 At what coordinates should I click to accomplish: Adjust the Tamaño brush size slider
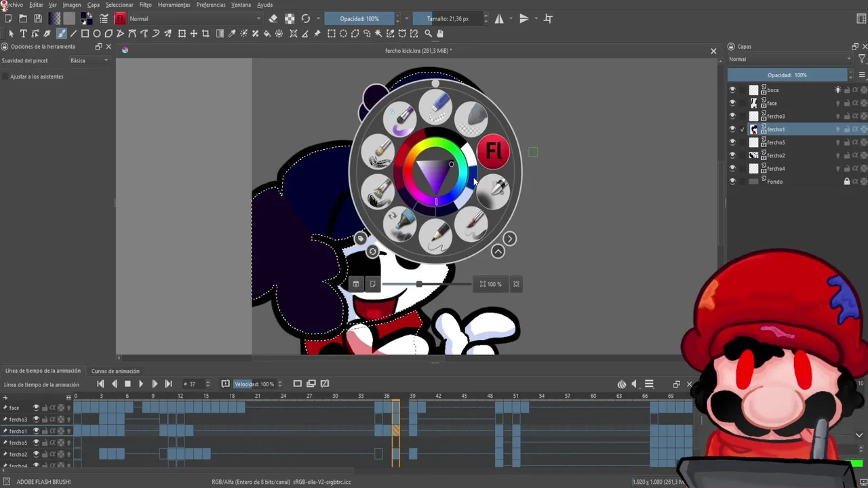[448, 18]
